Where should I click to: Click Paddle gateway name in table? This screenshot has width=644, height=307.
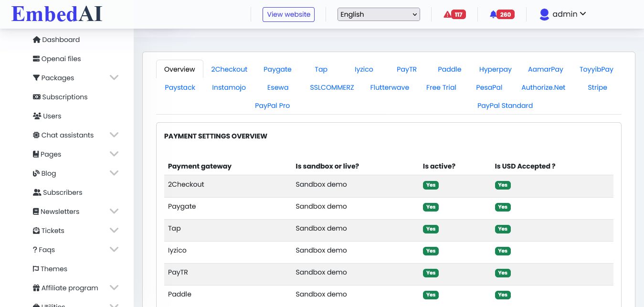(180, 294)
